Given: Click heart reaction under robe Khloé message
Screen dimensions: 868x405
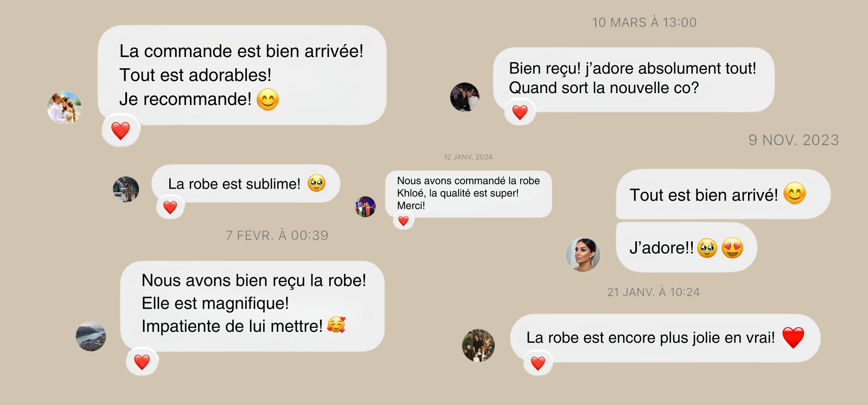Looking at the screenshot, I should (403, 221).
